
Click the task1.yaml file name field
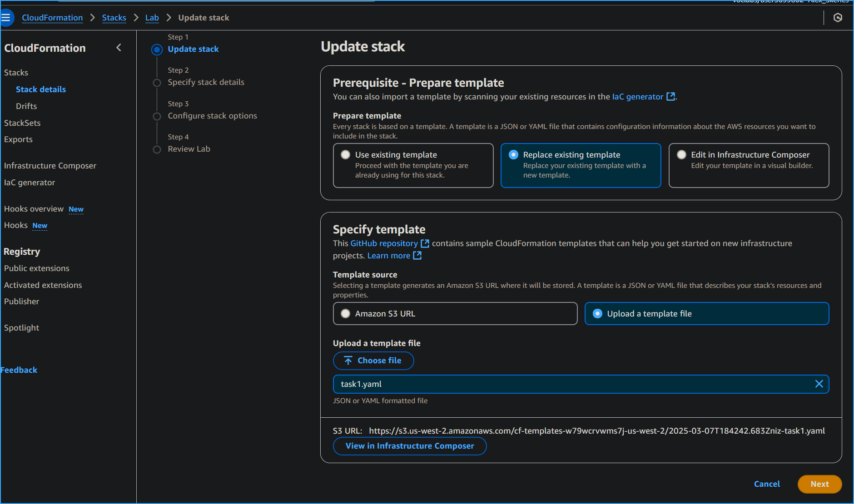(500, 384)
